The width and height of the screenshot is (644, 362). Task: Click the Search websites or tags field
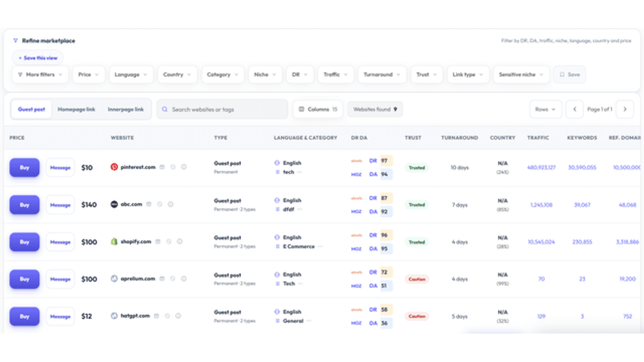(x=222, y=109)
